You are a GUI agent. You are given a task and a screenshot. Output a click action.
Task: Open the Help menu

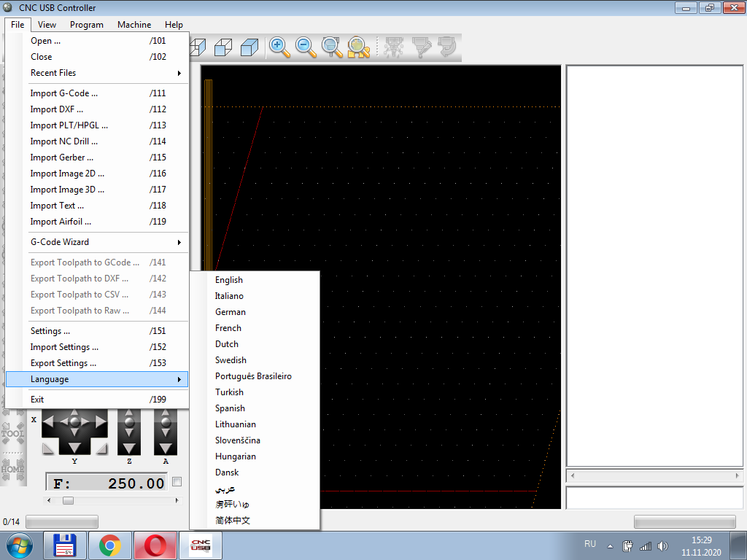coord(174,25)
